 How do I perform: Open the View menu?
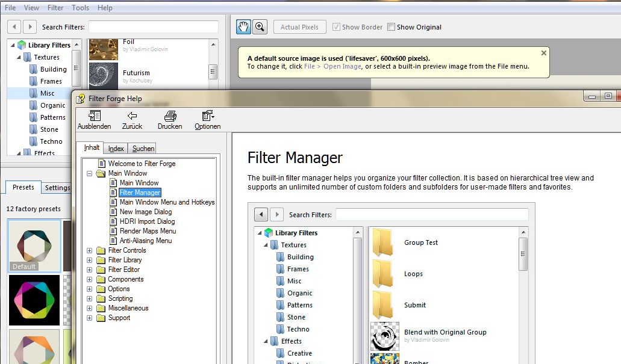(31, 7)
